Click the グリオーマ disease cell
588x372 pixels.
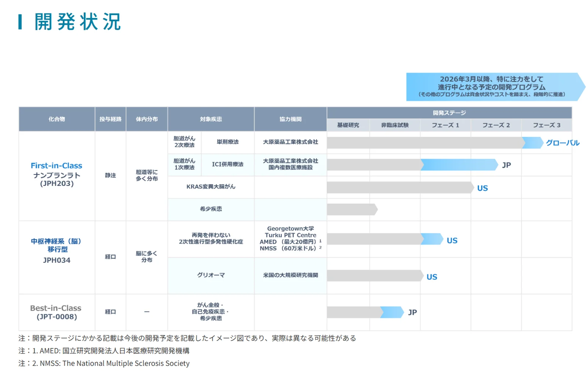(x=211, y=275)
